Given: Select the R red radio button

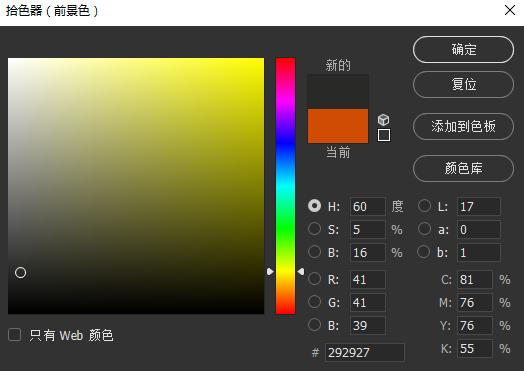Looking at the screenshot, I should (314, 278).
